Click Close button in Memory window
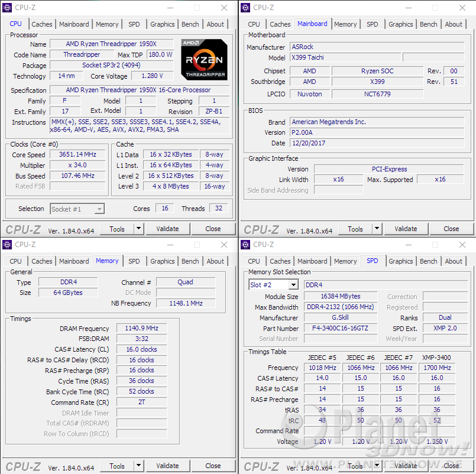 213,466
